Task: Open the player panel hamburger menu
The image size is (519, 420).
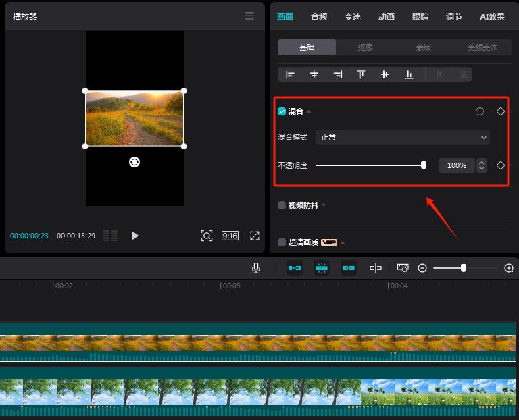Action: (249, 16)
